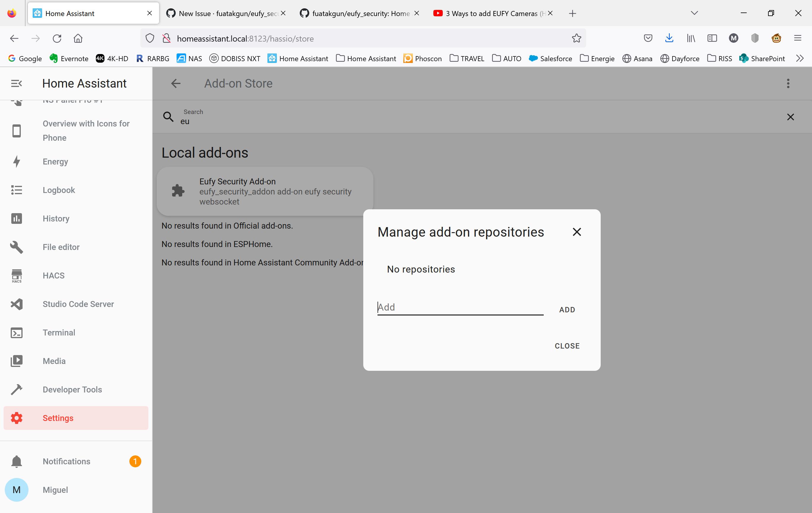Save page to Pocket
The height and width of the screenshot is (513, 812).
click(x=648, y=39)
